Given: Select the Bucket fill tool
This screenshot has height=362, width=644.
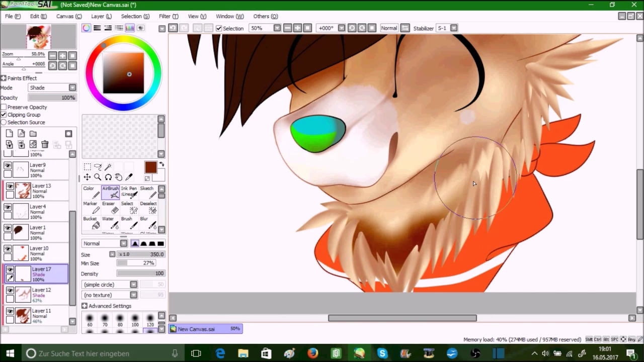Looking at the screenshot, I should 91,223.
